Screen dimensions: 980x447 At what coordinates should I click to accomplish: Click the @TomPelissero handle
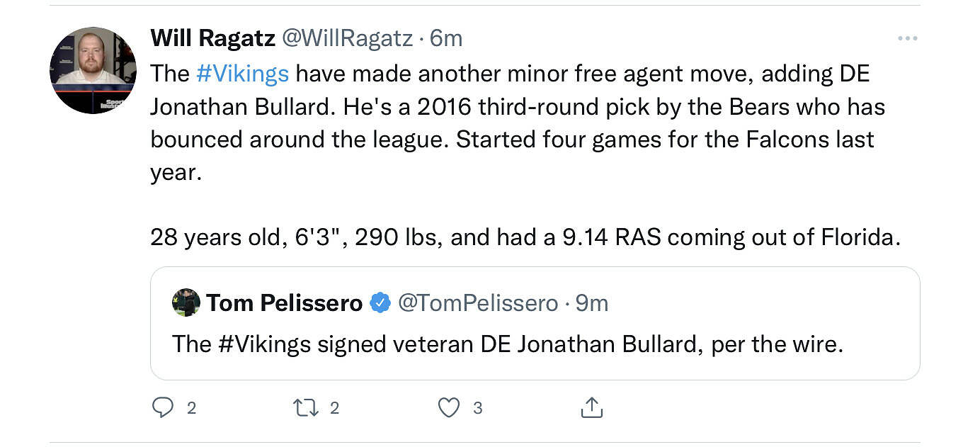[478, 303]
